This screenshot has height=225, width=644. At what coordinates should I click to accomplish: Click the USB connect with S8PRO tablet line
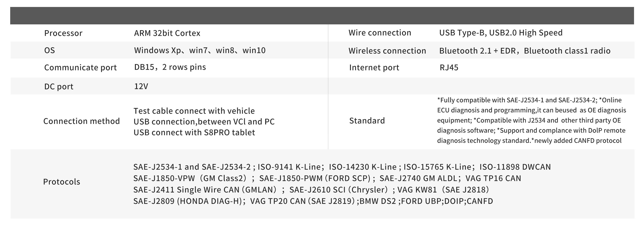tap(194, 132)
